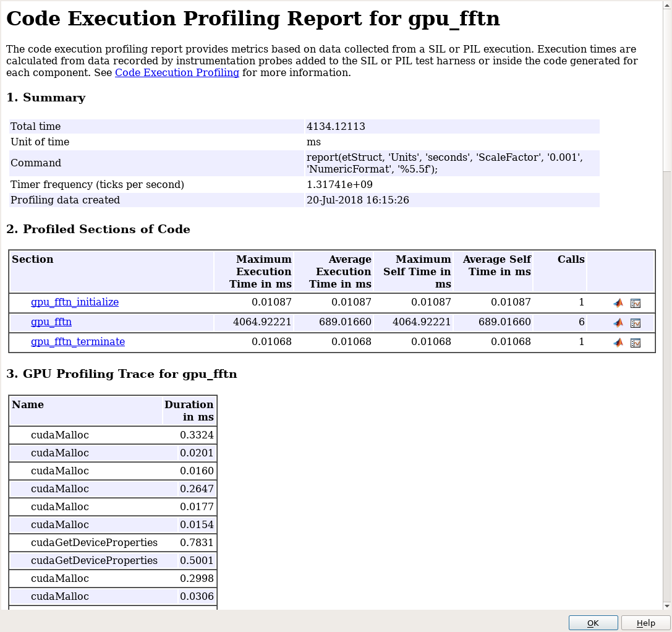Go to gpu_fftn_terminate section link

(x=78, y=342)
